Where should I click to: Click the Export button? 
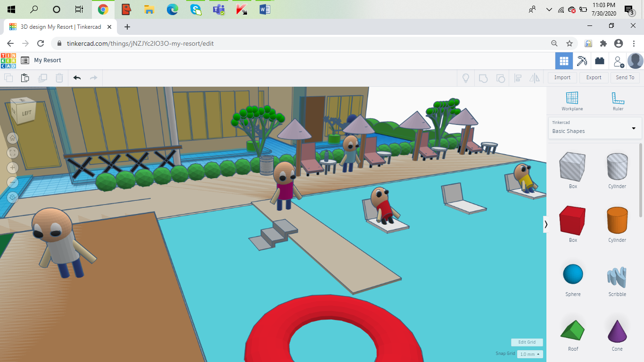pyautogui.click(x=594, y=78)
